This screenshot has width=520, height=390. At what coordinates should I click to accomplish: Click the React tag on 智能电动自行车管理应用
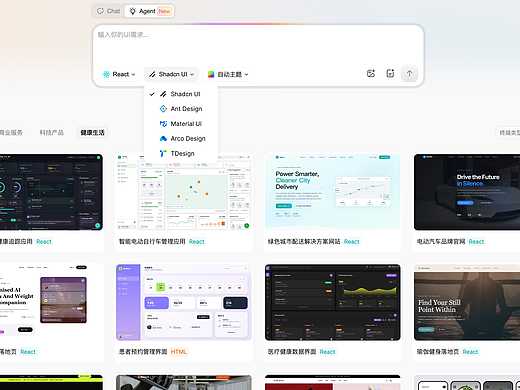[196, 241]
